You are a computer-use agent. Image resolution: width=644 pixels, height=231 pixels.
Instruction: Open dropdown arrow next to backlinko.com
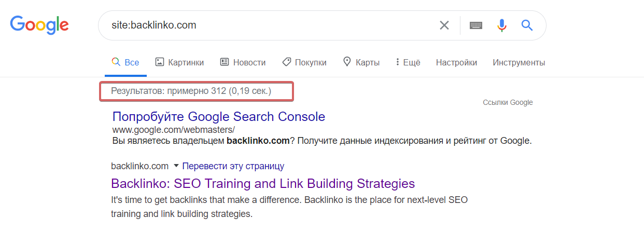[x=176, y=166]
